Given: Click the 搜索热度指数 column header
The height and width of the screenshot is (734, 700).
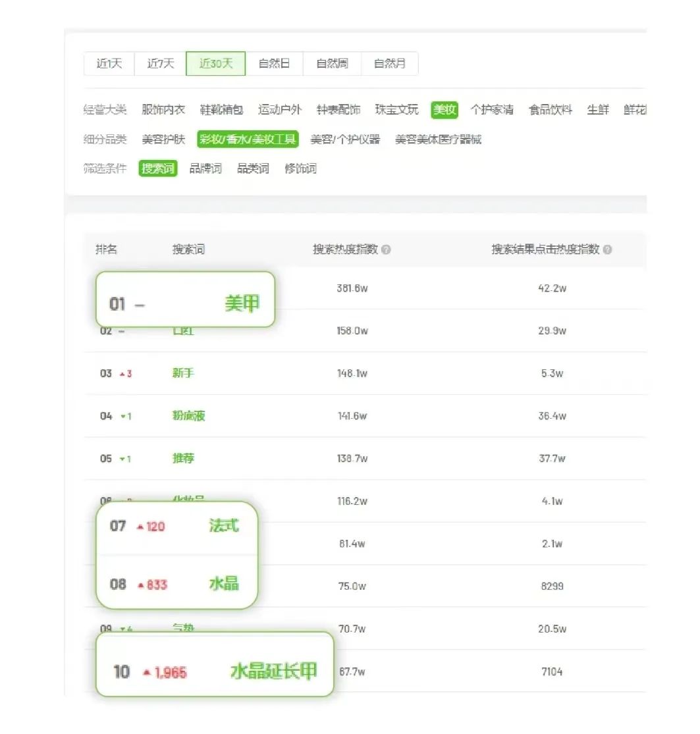Looking at the screenshot, I should [346, 249].
